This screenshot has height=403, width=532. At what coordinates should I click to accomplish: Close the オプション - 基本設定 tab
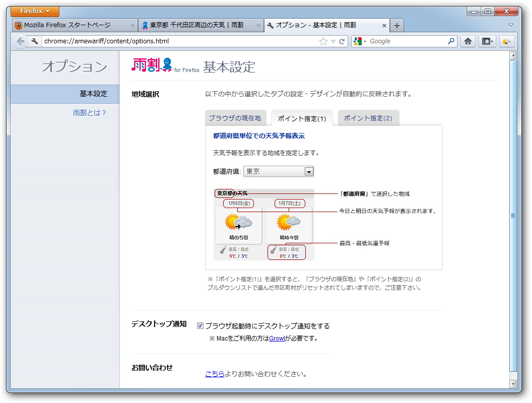click(384, 26)
